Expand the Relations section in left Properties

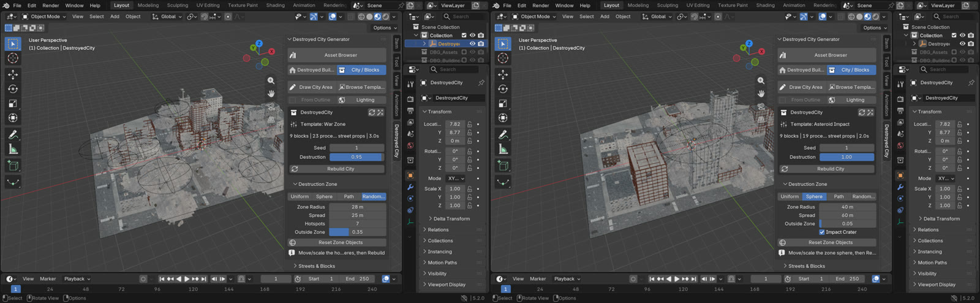[x=438, y=229]
